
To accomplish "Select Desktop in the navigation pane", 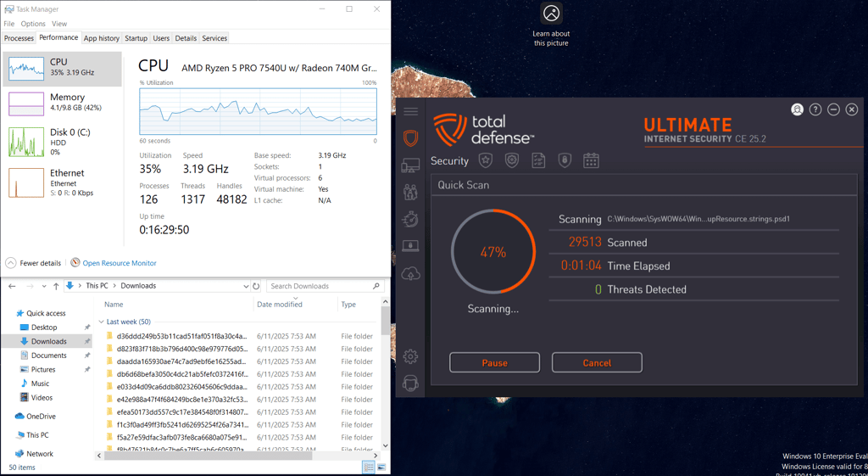I will [x=44, y=328].
